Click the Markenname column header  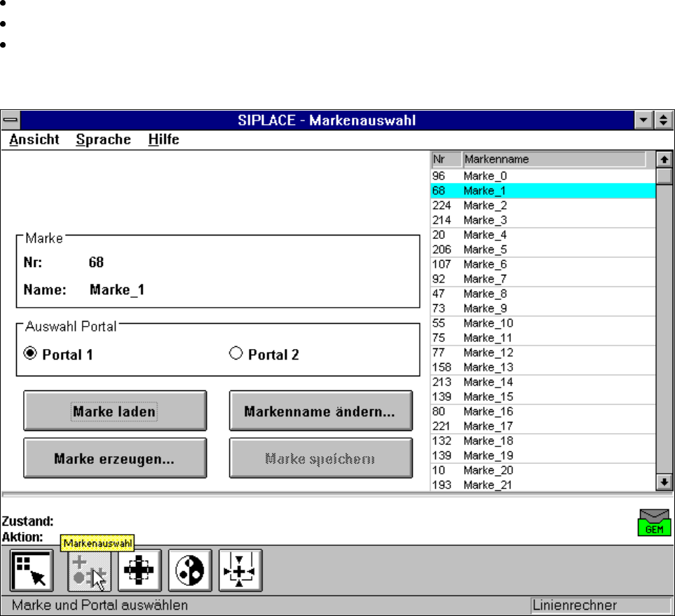pos(554,159)
